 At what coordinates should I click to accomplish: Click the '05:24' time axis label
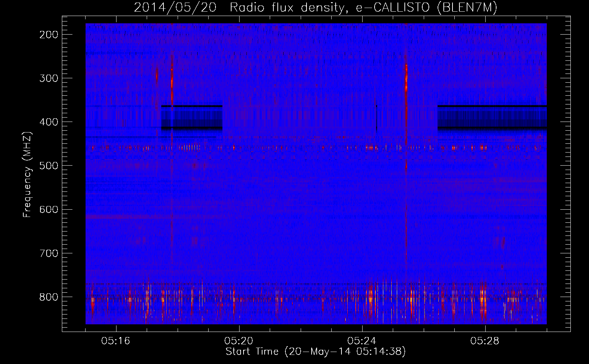point(362,341)
